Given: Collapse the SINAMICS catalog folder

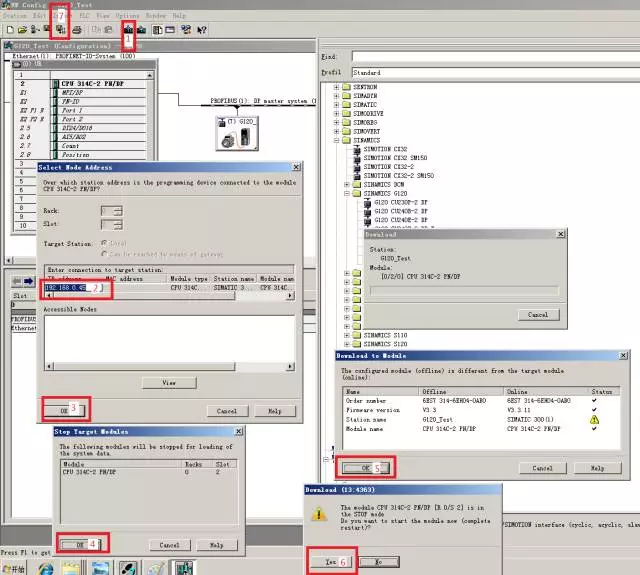Looking at the screenshot, I should tap(336, 140).
